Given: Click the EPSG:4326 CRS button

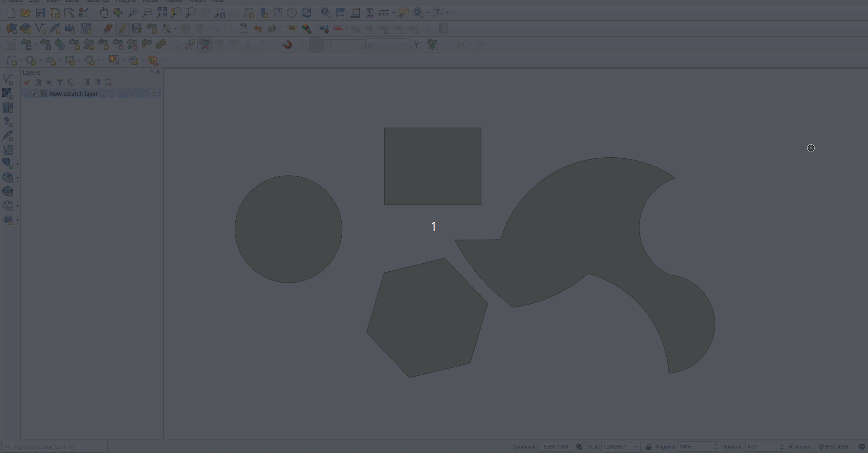Looking at the screenshot, I should (833, 447).
